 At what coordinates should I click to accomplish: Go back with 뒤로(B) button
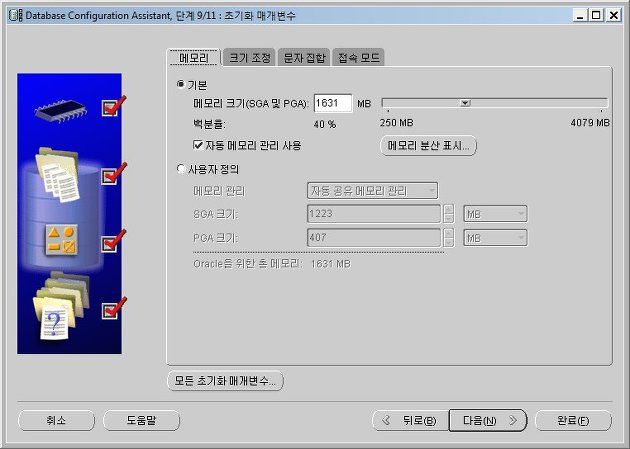[410, 420]
